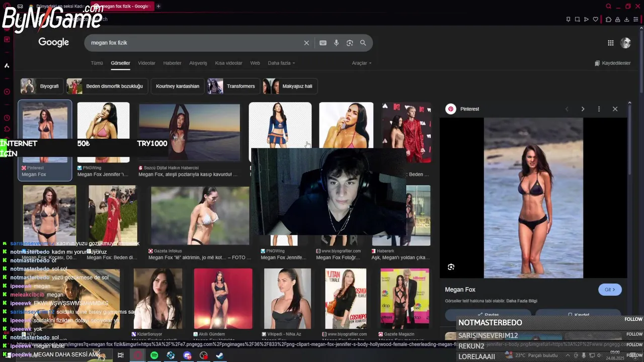Screen dimensions: 644x362
Task: Open Discord from the taskbar
Action: [187, 355]
